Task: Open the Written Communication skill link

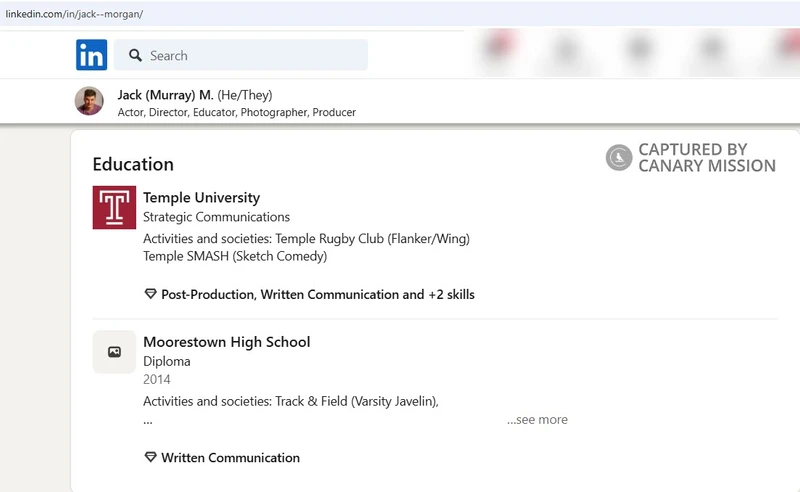Action: click(x=231, y=458)
